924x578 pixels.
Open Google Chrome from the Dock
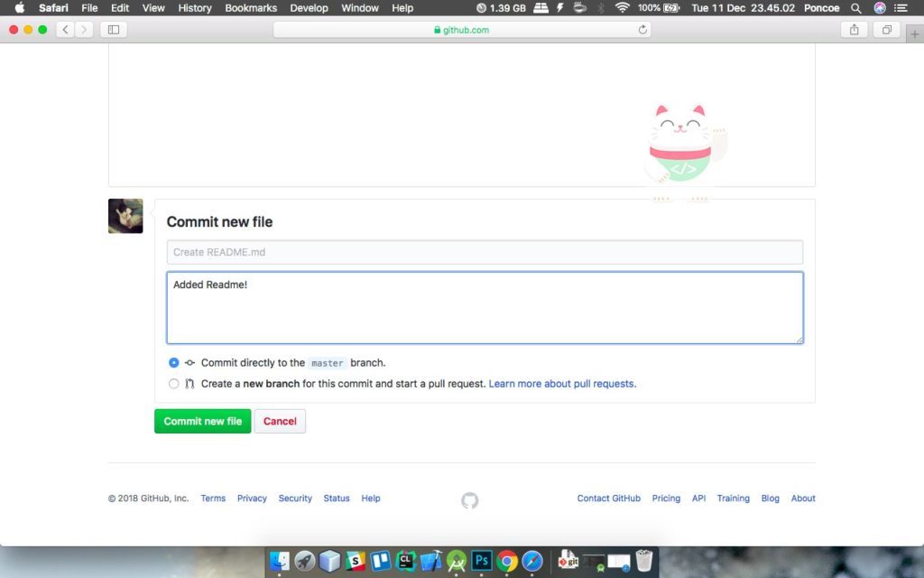pos(507,561)
